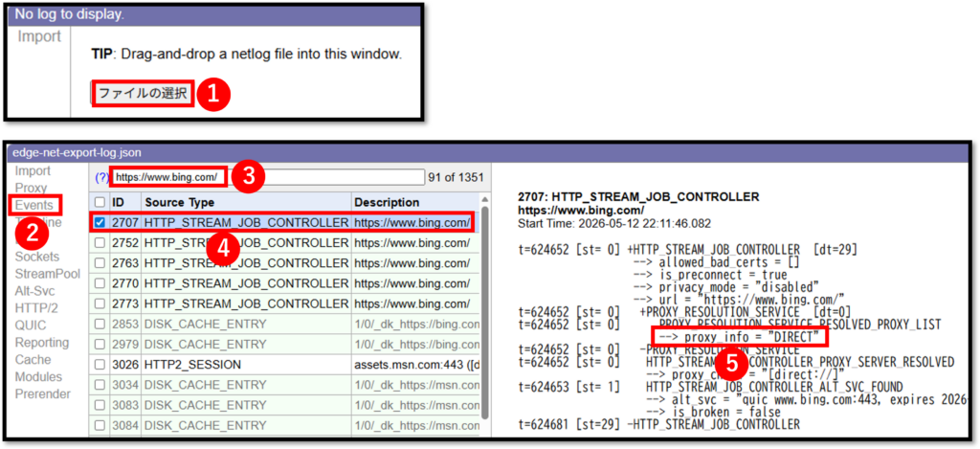Click the '2707: HTTP_STREAM_JOB_CONTROLLER' details heading
980x449 pixels.
pyautogui.click(x=638, y=197)
